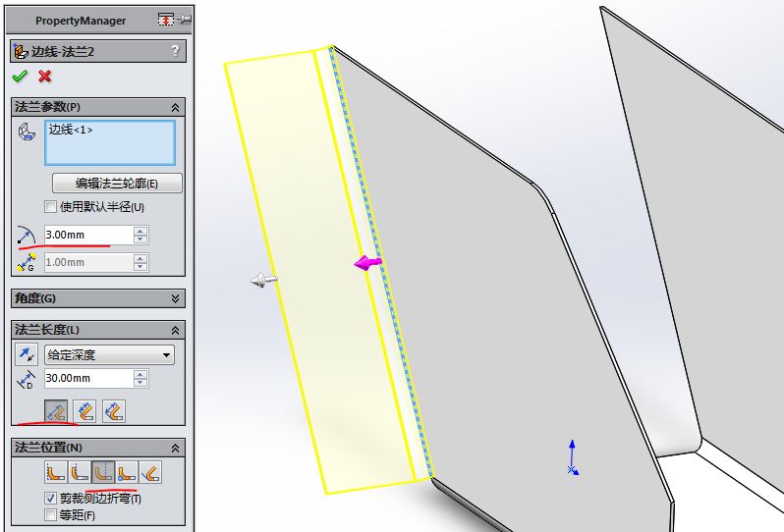Screen dimensions: 784x532
Task: Select Tangent to Bend flange position
Action: [x=150, y=472]
